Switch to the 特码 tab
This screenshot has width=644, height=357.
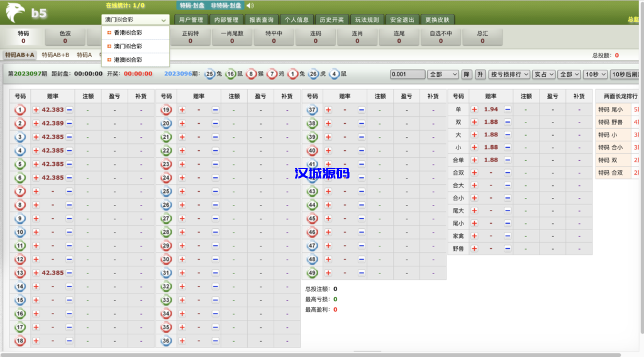coord(23,37)
